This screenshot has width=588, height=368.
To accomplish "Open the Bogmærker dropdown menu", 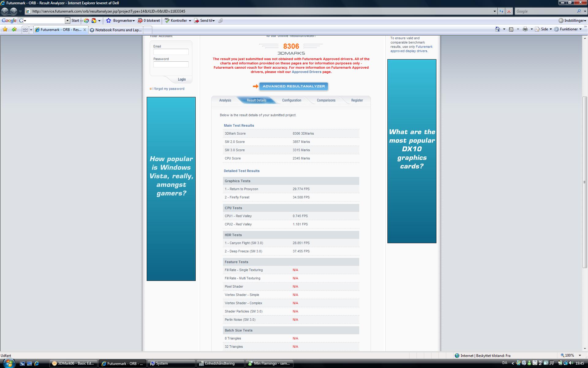I will [x=134, y=21].
